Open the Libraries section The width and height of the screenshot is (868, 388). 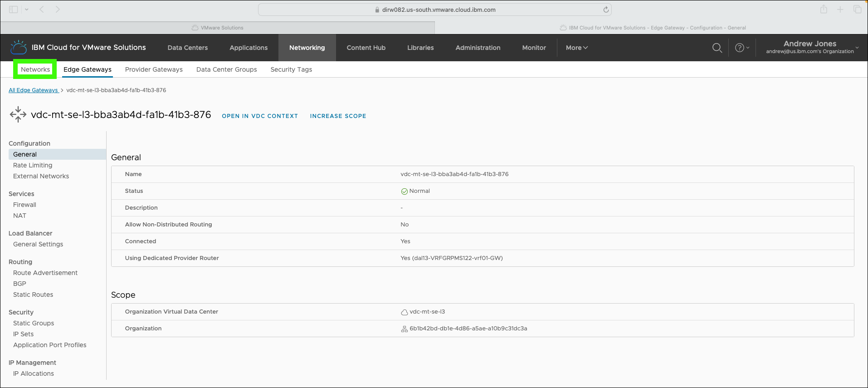pyautogui.click(x=420, y=48)
